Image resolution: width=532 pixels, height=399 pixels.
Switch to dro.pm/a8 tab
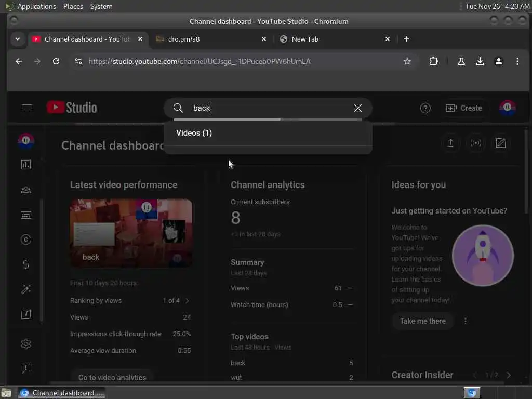click(210, 39)
